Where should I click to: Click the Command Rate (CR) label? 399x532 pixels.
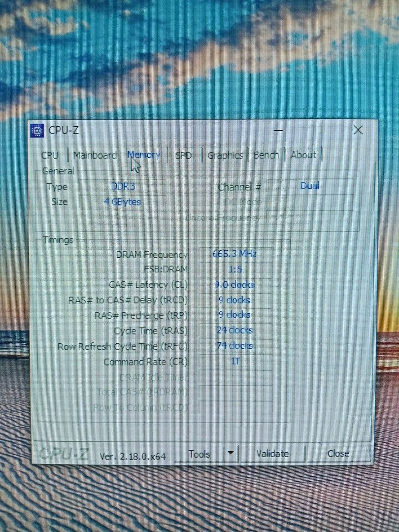click(x=145, y=362)
